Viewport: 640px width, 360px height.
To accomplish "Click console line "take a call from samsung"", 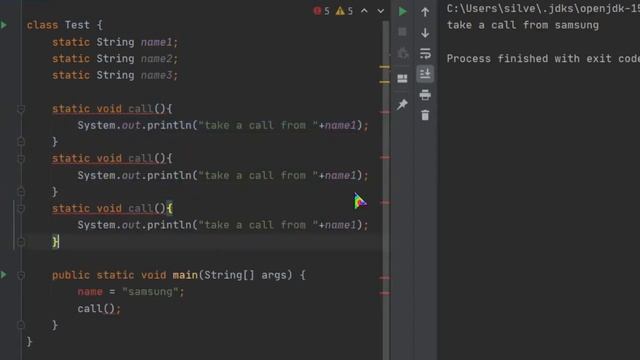I will (523, 25).
